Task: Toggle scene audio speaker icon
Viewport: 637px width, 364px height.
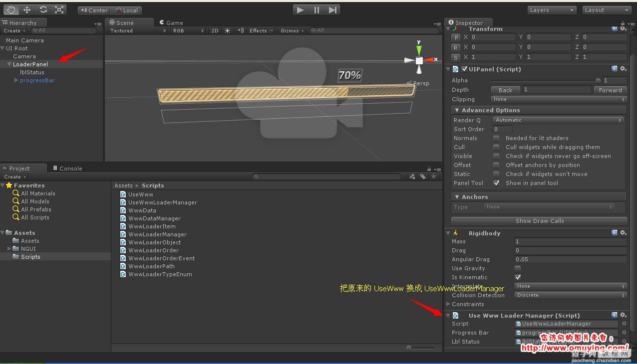Action: click(240, 30)
